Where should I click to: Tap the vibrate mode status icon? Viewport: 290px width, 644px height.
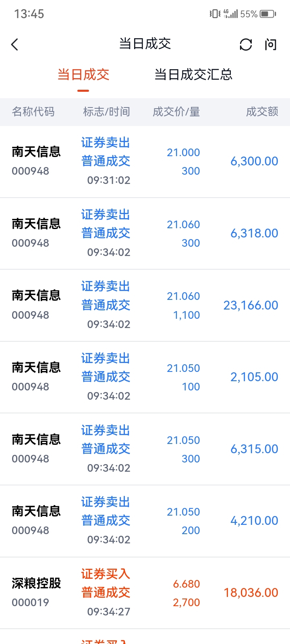tap(215, 14)
